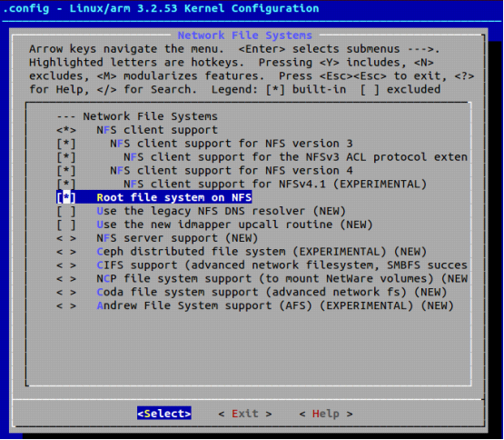Click the Select button
Image resolution: width=504 pixels, height=440 pixels.
click(x=164, y=414)
